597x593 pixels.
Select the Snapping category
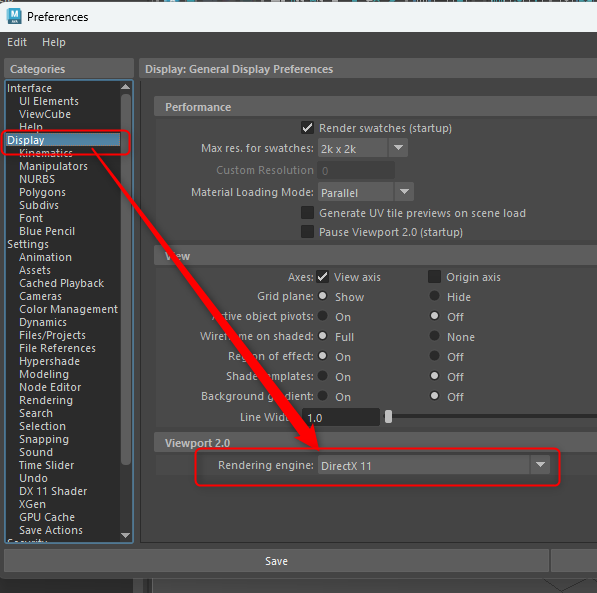pos(44,439)
